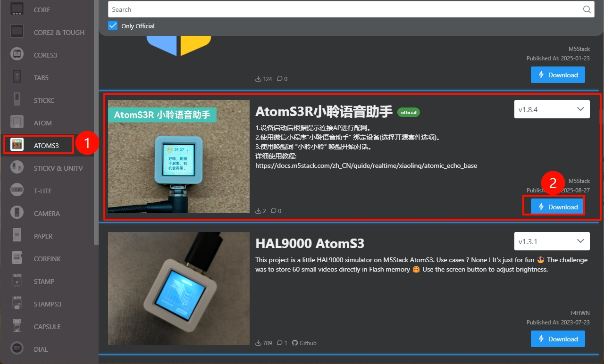Open the CAMERA category label
The height and width of the screenshot is (364, 604).
coord(47,214)
